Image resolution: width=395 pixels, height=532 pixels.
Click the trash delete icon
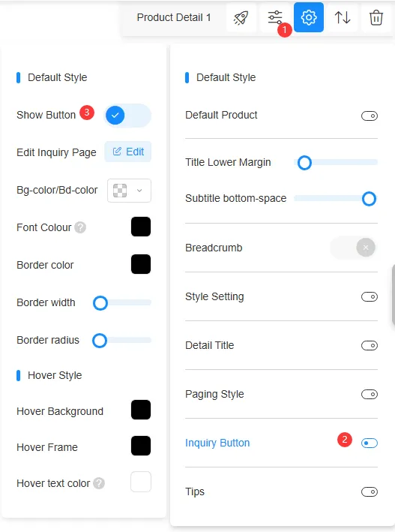(x=376, y=18)
